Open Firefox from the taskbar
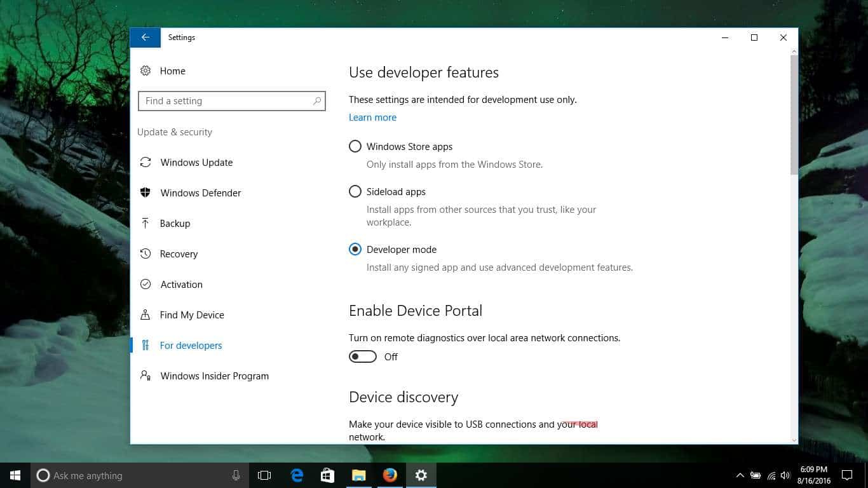This screenshot has height=488, width=868. pos(390,475)
